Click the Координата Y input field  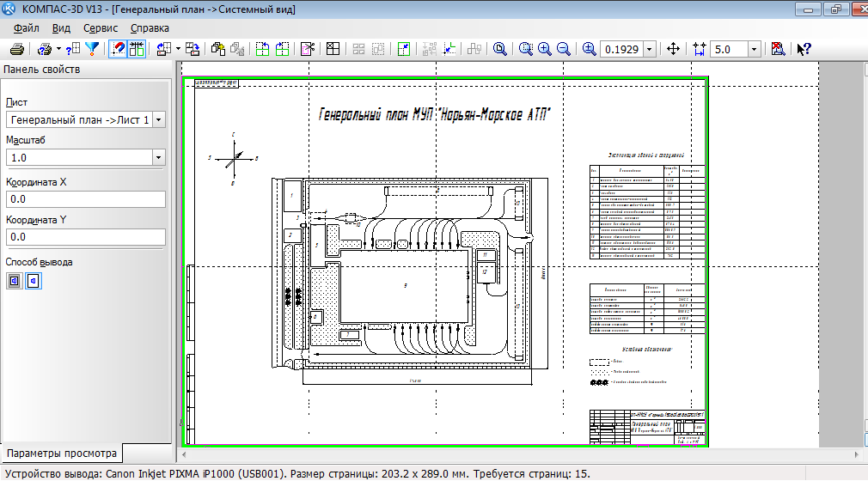click(85, 237)
